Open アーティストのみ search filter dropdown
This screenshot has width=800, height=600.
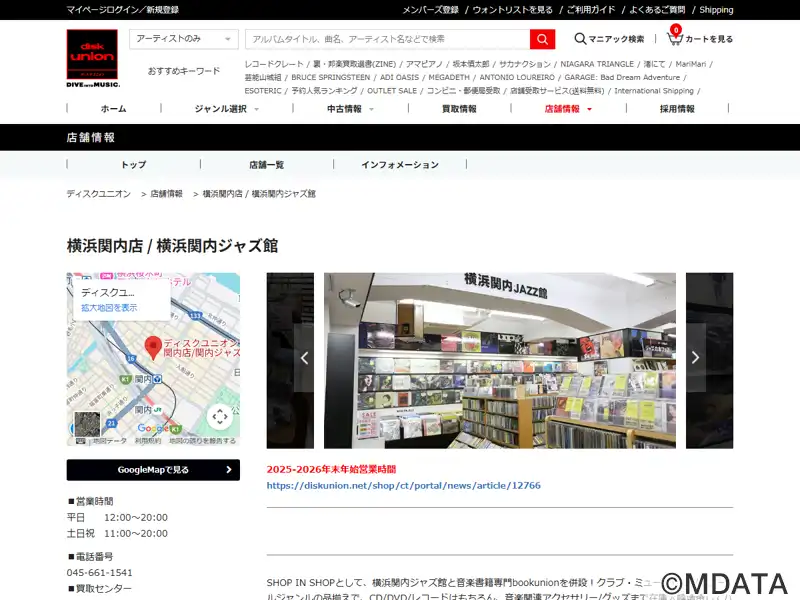[184, 39]
